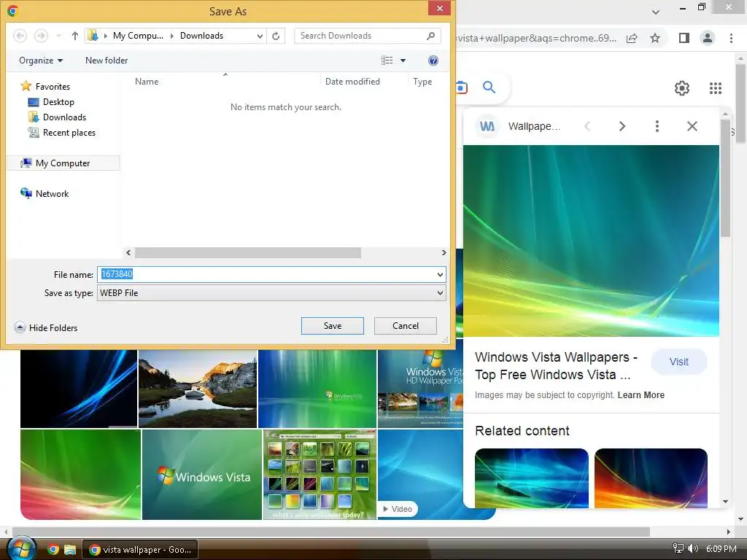Bookmark this tab with the star
Viewport: 747px width, 560px height.
click(x=655, y=38)
